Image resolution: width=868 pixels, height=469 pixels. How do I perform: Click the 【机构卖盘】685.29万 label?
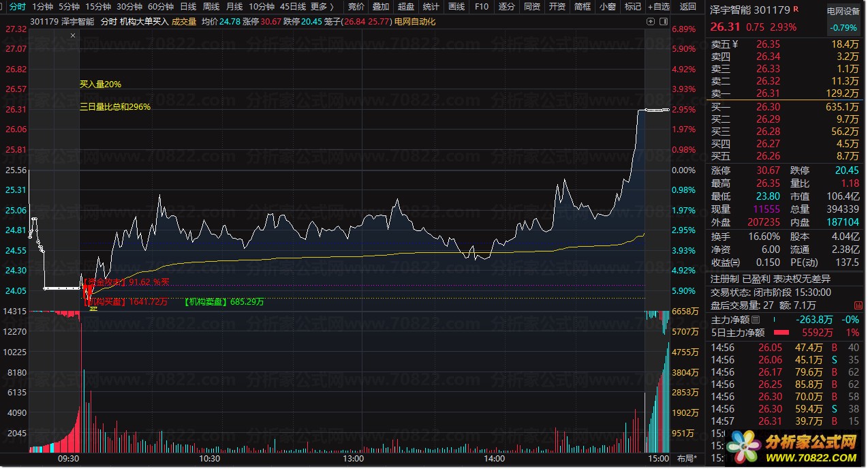click(224, 301)
